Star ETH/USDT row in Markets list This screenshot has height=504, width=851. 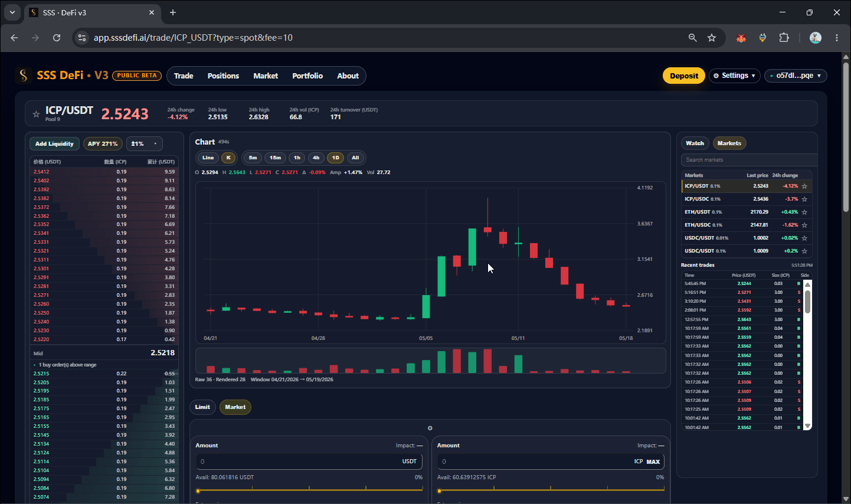[804, 212]
